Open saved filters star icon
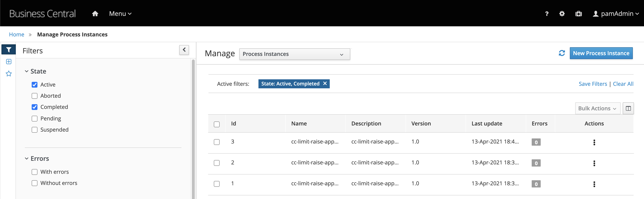The width and height of the screenshot is (644, 199). point(9,74)
